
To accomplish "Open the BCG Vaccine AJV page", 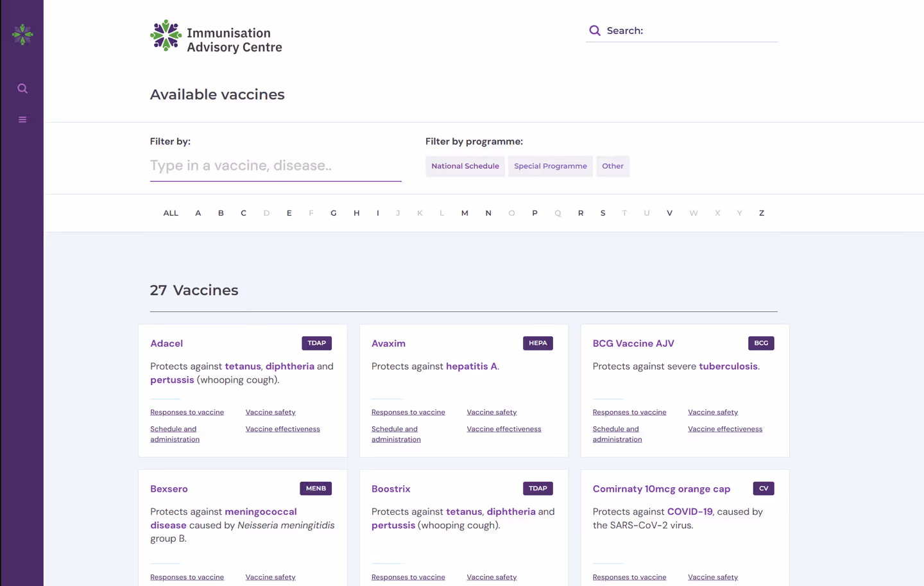I will [x=633, y=343].
